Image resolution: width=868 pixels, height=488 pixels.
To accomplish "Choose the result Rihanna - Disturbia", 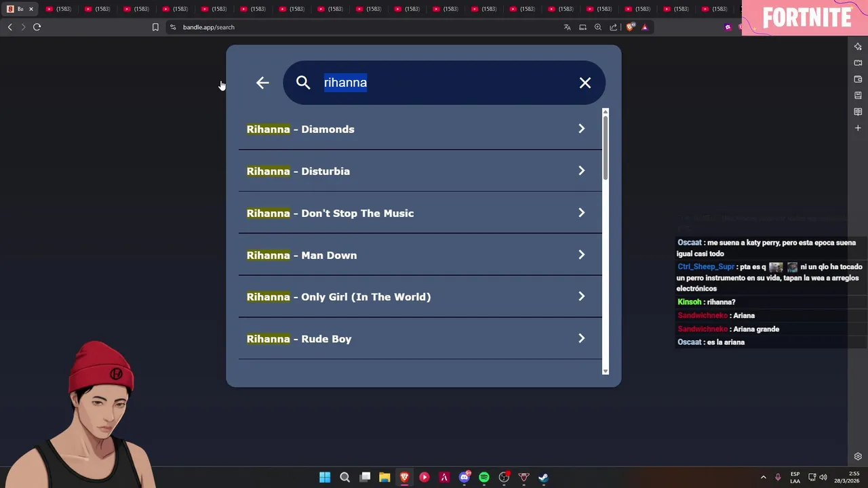I will 420,171.
